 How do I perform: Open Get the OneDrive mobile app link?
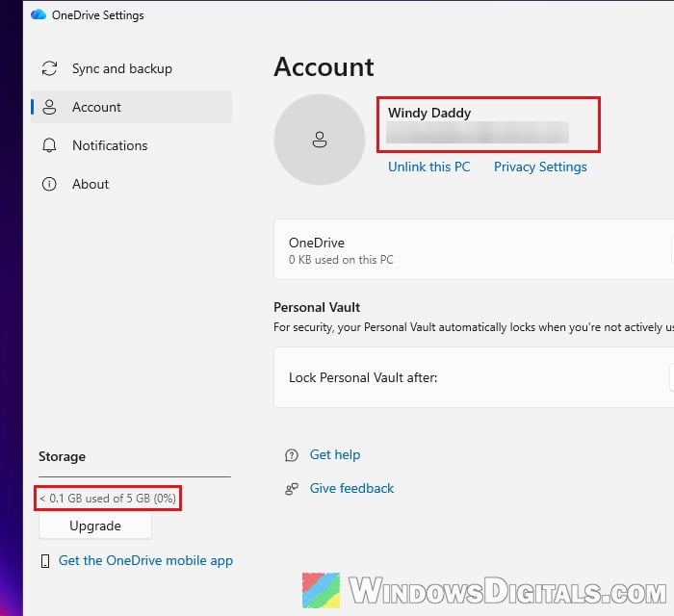click(x=145, y=560)
